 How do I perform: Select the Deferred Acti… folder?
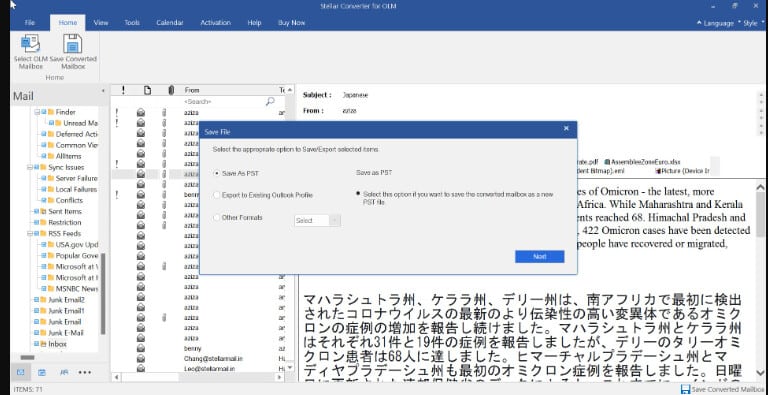tap(77, 134)
